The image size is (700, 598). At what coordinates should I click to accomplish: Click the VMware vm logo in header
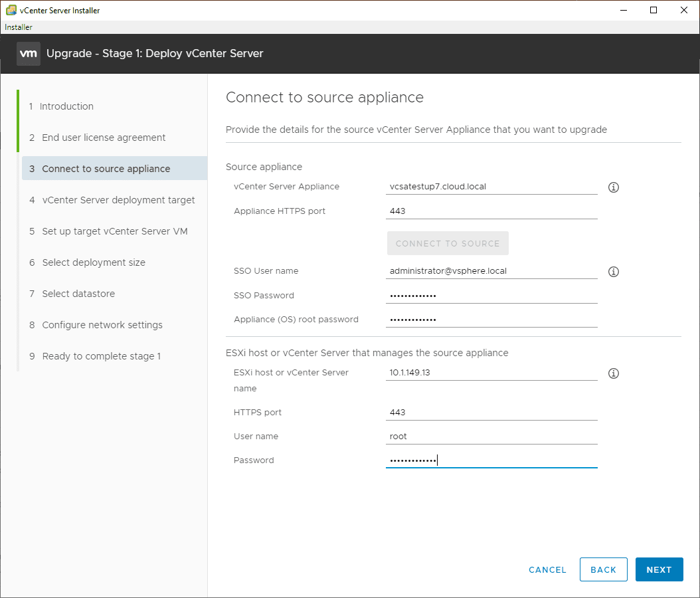coord(29,54)
